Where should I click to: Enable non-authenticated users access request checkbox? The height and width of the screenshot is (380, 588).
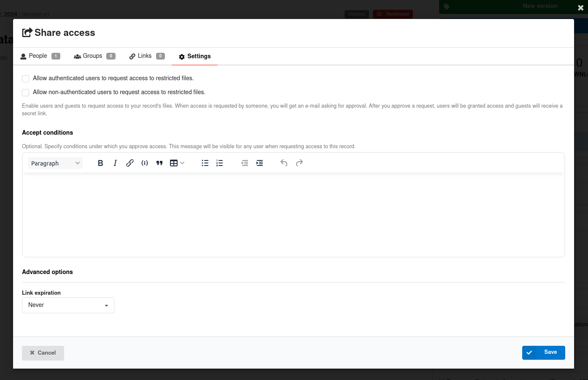coord(26,92)
